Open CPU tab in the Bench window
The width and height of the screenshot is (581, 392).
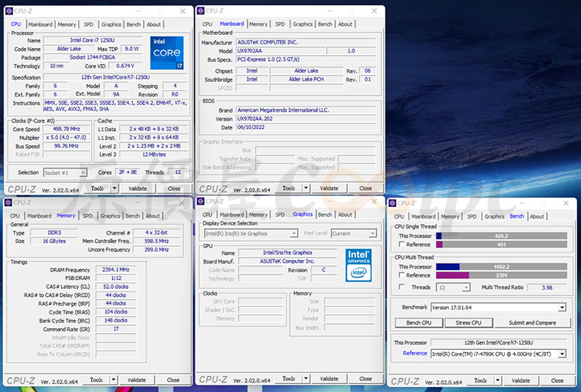(399, 216)
